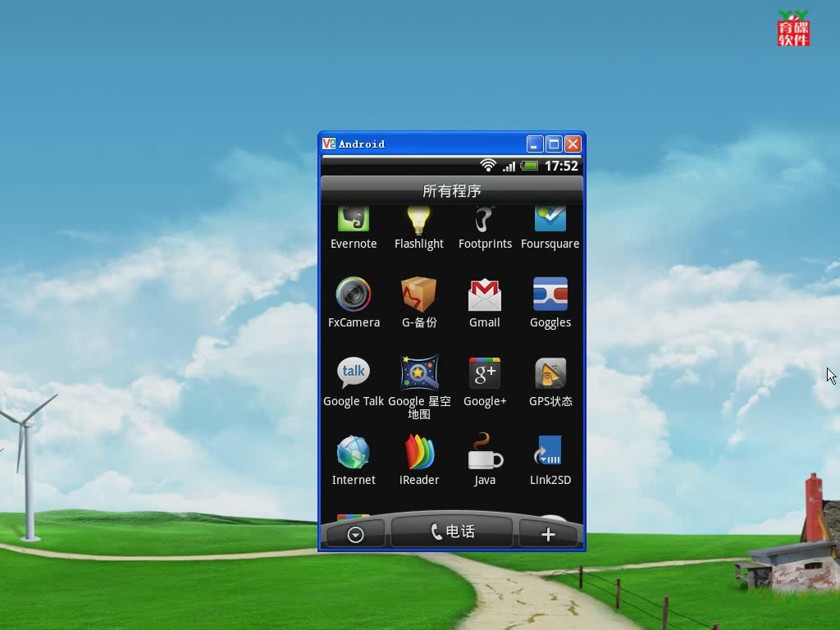Minimize the Android window

[534, 144]
